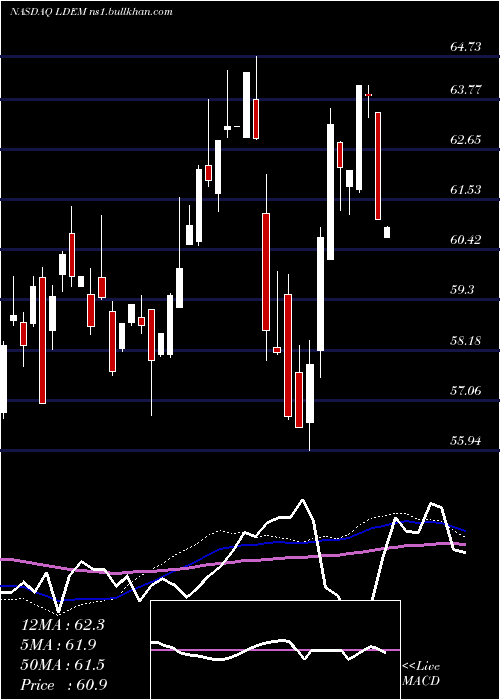
Task: Click the NASDAQ LDEM chart title
Action: click(x=92, y=11)
